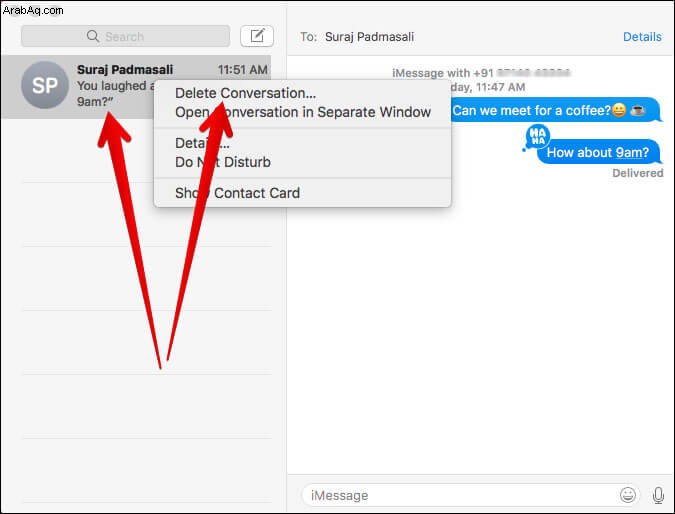Screen dimensions: 675x514
Task: Toggle Do Not Disturb menu option
Action: (x=223, y=162)
